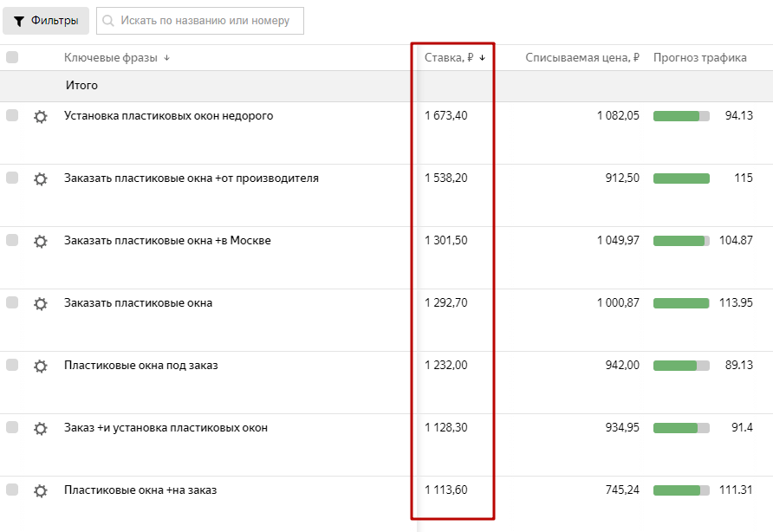The image size is (773, 532).
Task: Open gear for 'Заказ +и установка пластиковых окон'
Action: 41,429
